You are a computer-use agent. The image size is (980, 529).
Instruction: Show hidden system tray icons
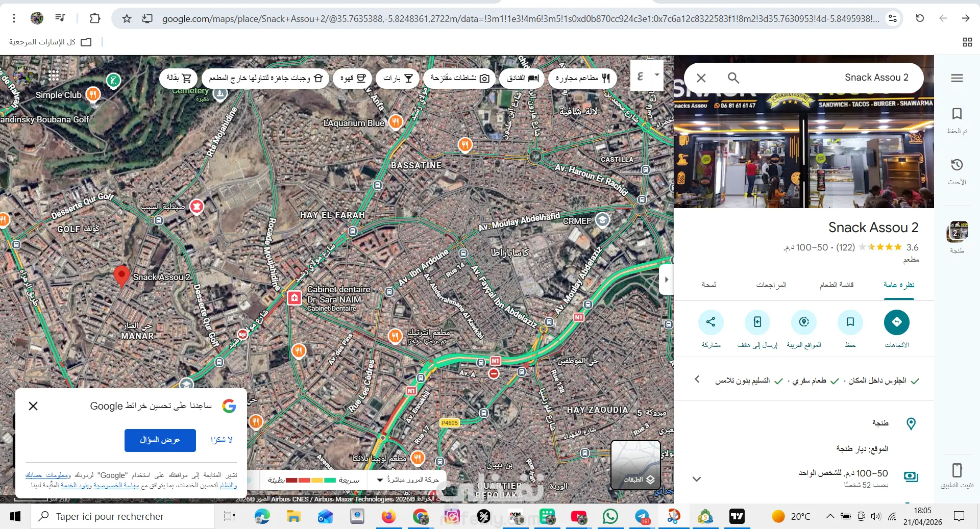[x=830, y=516]
